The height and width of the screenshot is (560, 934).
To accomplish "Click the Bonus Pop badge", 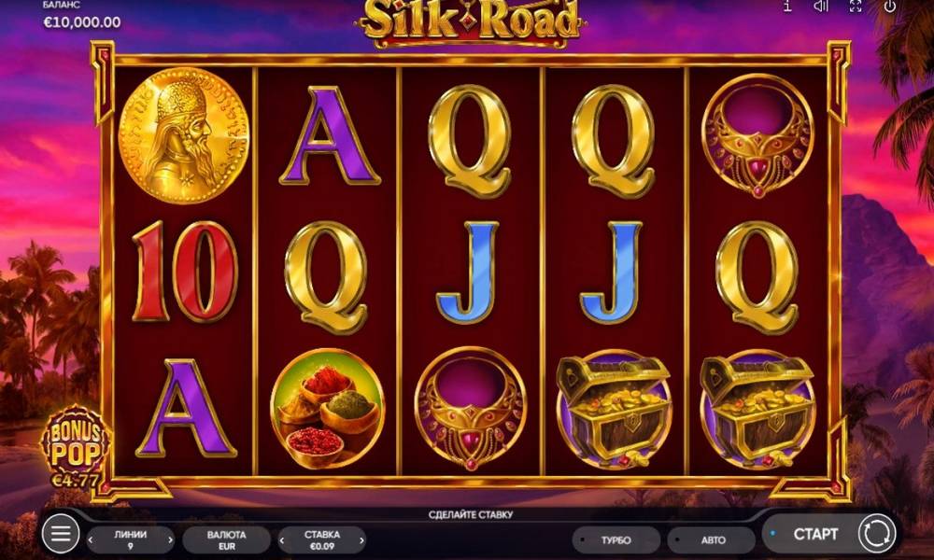I will tap(76, 446).
